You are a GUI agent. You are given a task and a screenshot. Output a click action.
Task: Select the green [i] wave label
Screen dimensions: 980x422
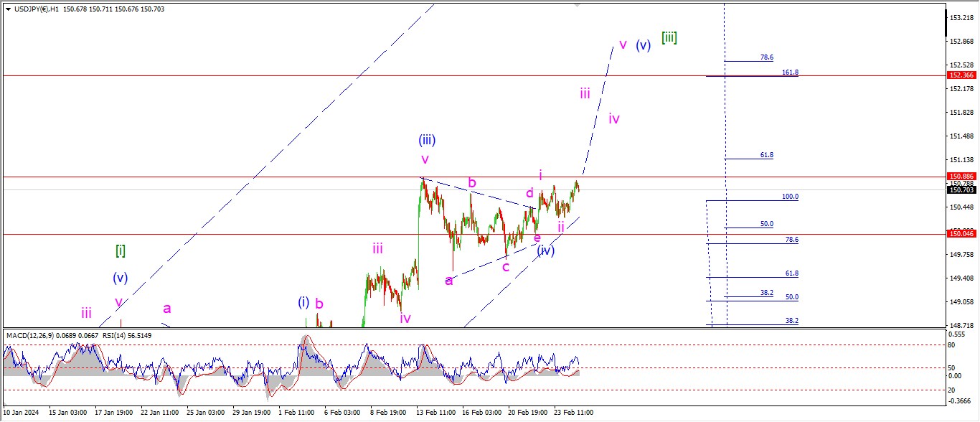click(x=121, y=250)
